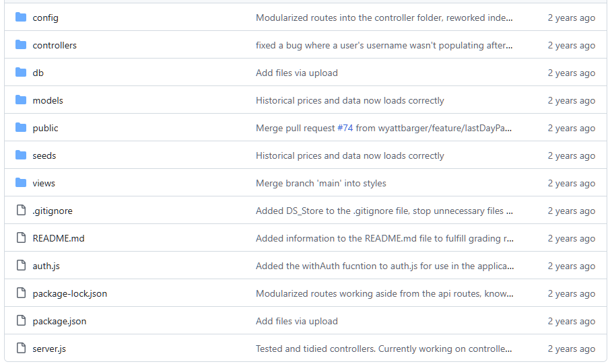Click 'Merge pull request' text in public row
The width and height of the screenshot is (612, 364).
[x=295, y=129]
